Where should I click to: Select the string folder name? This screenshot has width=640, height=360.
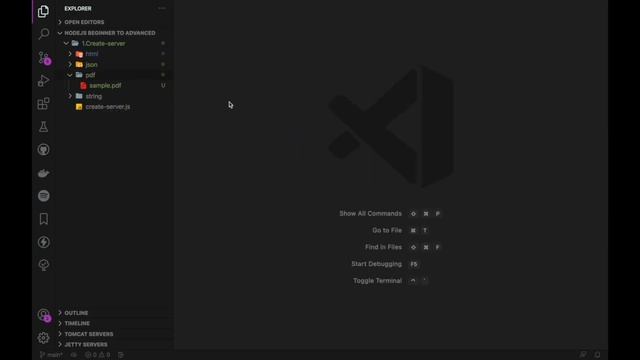[93, 96]
